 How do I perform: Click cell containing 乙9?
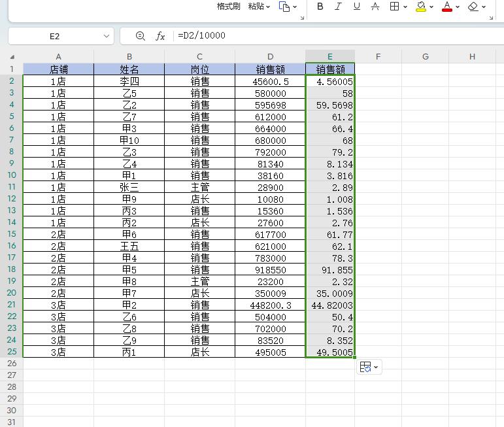tap(129, 340)
